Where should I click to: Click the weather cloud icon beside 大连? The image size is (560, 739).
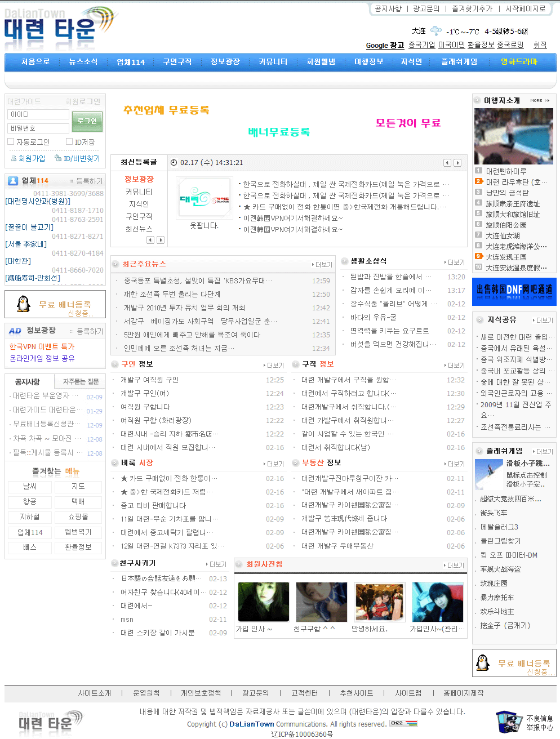pyautogui.click(x=436, y=30)
